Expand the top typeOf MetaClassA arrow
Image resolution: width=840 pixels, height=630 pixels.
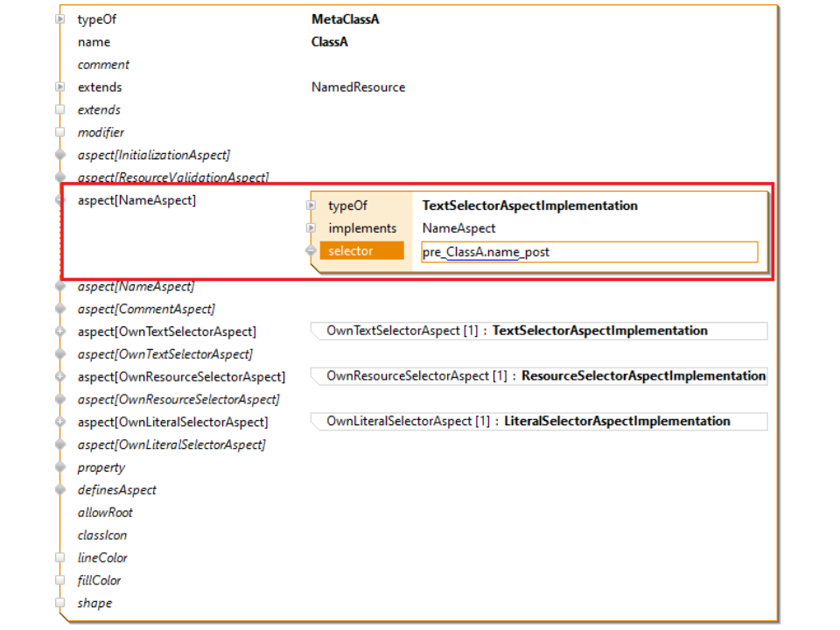(60, 19)
